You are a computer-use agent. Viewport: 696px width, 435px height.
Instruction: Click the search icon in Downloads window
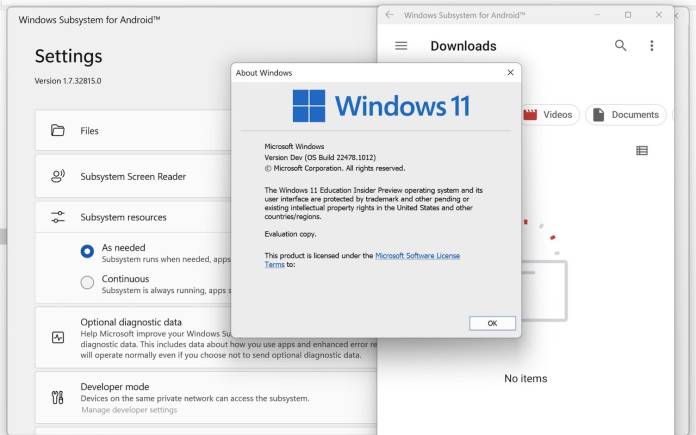pos(621,45)
